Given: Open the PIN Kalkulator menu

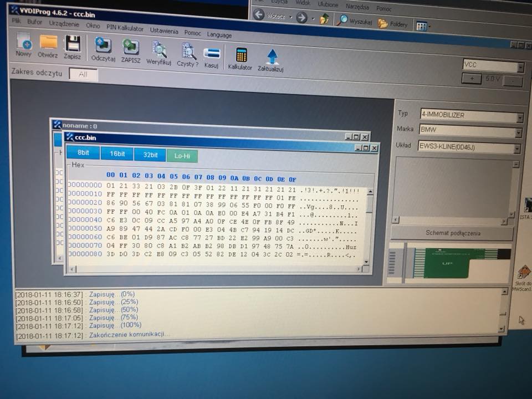Looking at the screenshot, I should pyautogui.click(x=125, y=28).
